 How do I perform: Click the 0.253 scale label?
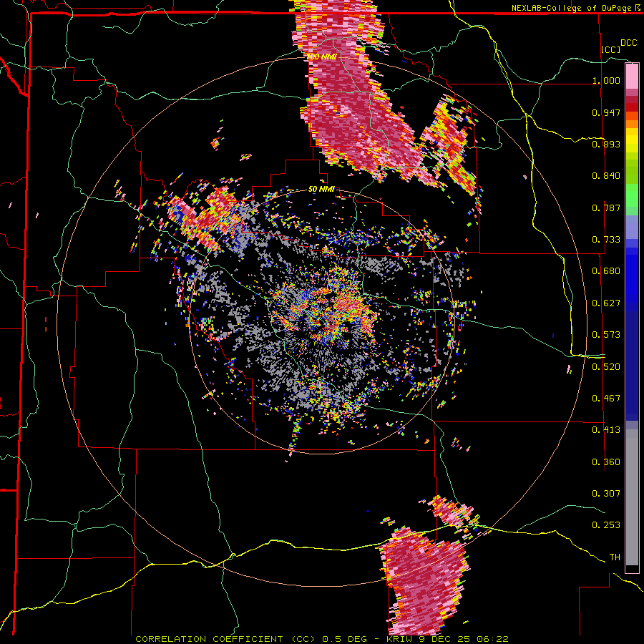pos(606,525)
